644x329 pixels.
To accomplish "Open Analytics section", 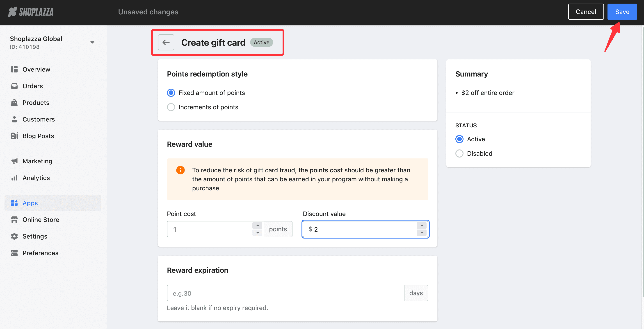I will (53, 178).
